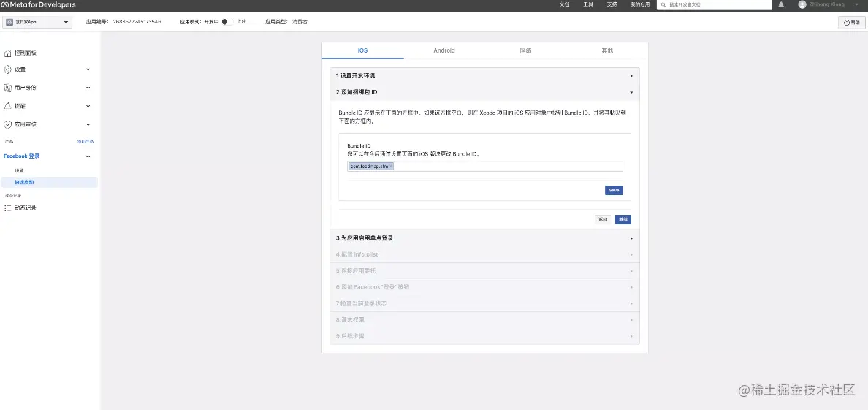Image resolution: width=868 pixels, height=410 pixels.
Task: Click the Meta for Developers logo
Action: [39, 4]
